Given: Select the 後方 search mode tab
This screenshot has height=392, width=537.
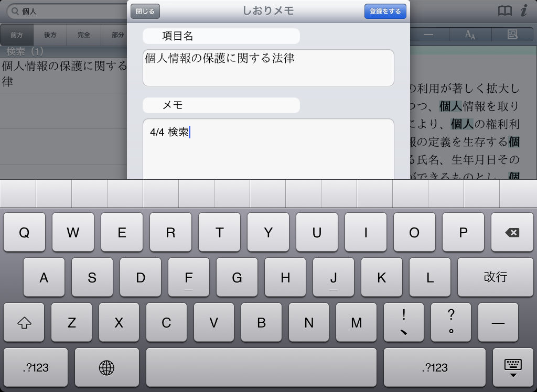Looking at the screenshot, I should tap(50, 35).
